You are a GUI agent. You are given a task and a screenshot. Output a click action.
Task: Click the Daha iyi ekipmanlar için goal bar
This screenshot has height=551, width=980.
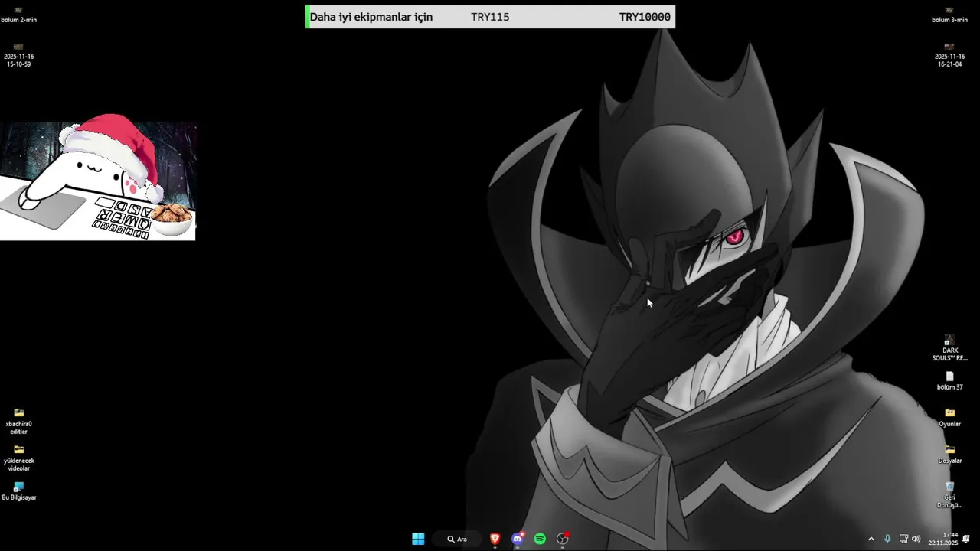[x=490, y=17]
